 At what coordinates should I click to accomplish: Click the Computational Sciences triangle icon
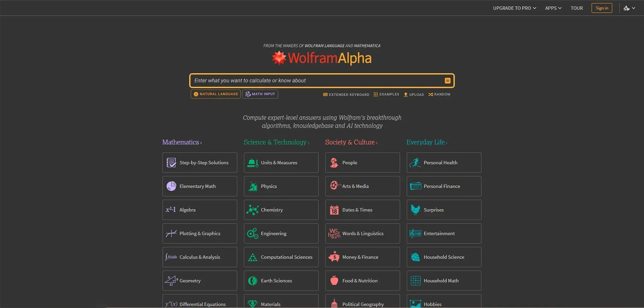252,257
